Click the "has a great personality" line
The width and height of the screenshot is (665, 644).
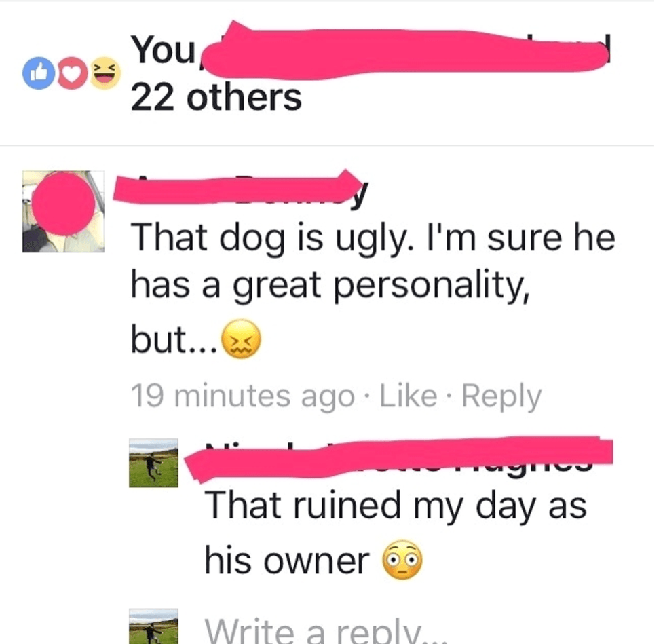[x=330, y=285]
